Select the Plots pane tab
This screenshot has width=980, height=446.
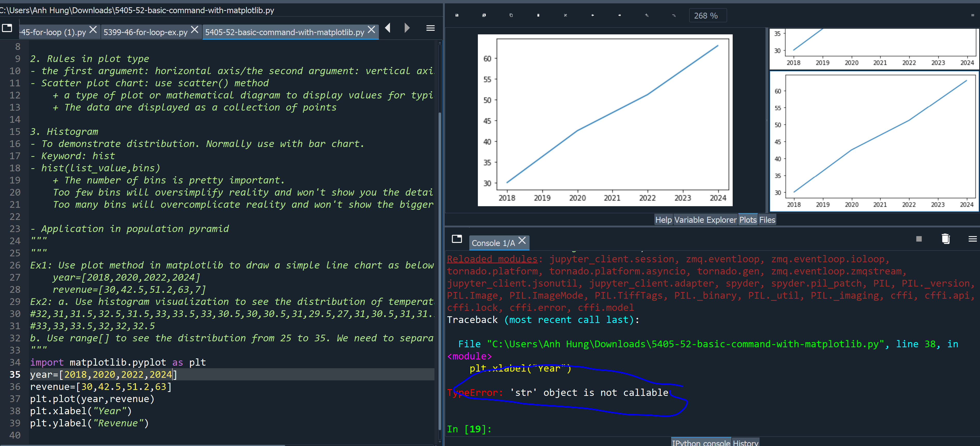(748, 220)
